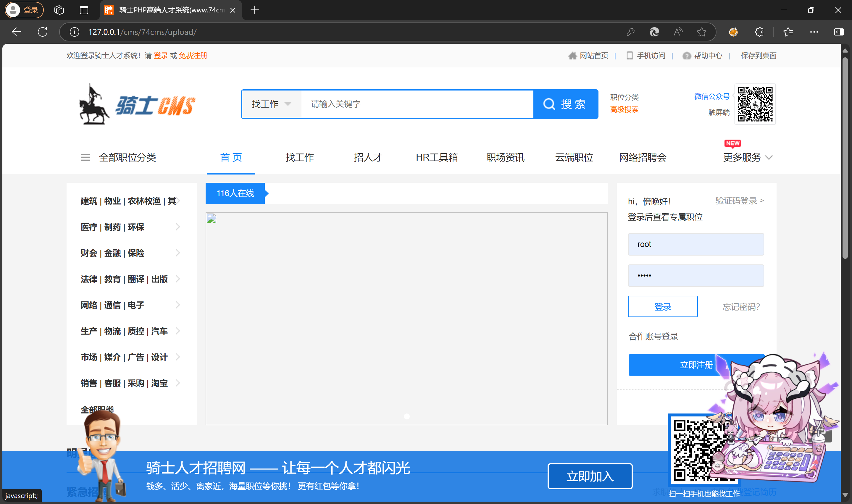Click 忘记密码? link

[741, 307]
